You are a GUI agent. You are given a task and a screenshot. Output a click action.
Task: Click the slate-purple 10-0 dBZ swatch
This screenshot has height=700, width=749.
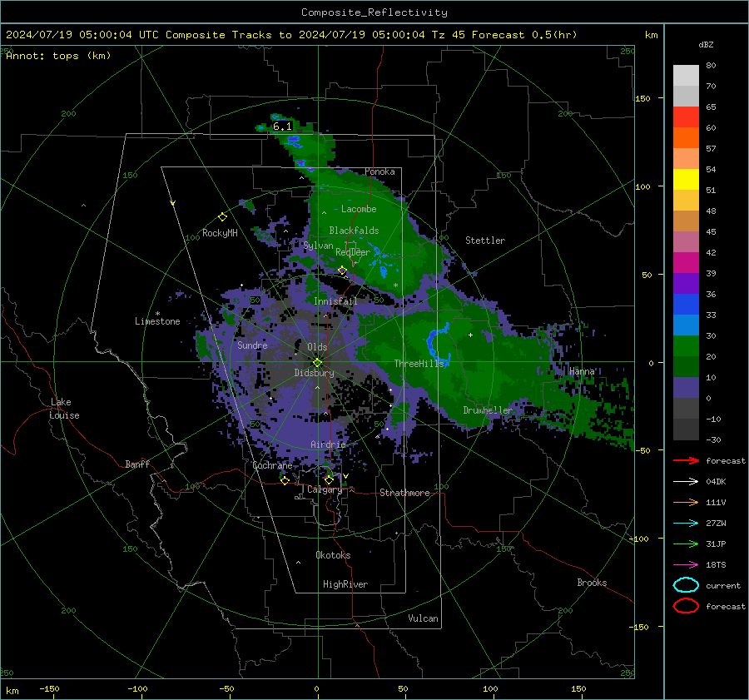coord(686,388)
